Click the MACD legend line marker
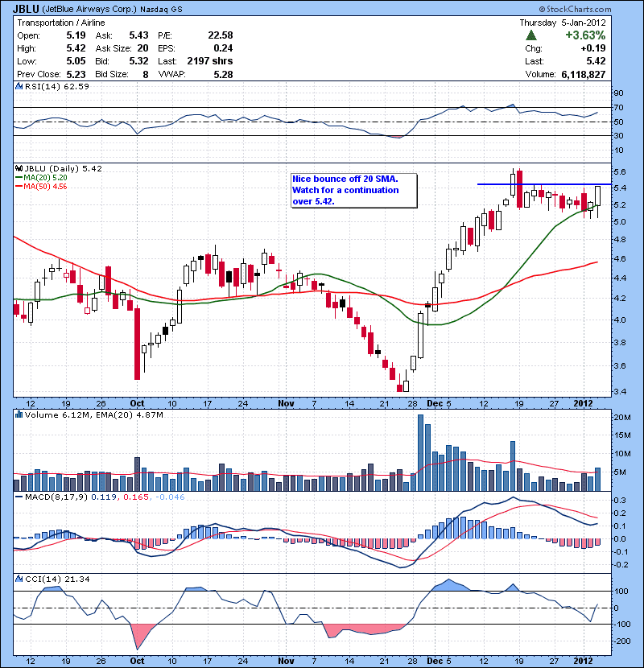This screenshot has width=644, height=668. 19,497
